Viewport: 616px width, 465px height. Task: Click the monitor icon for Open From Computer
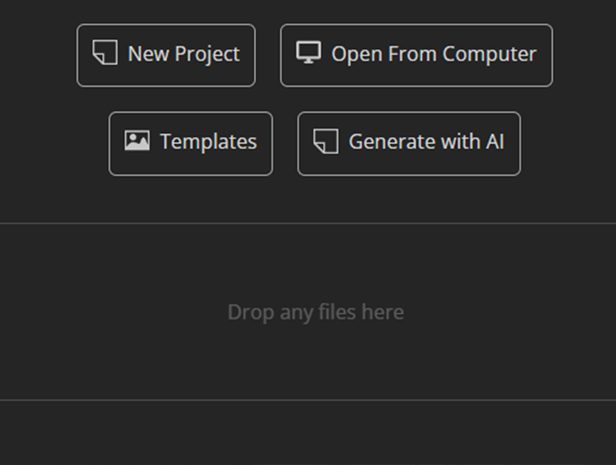[308, 53]
